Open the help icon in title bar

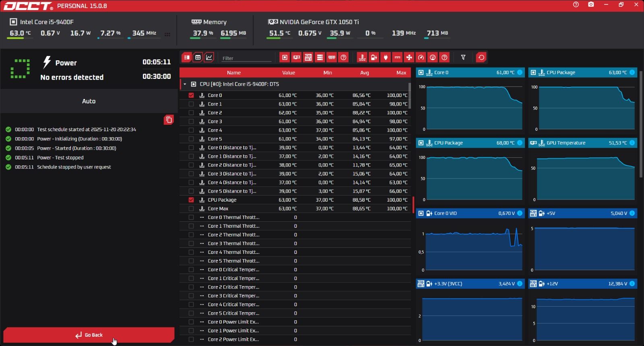(576, 5)
